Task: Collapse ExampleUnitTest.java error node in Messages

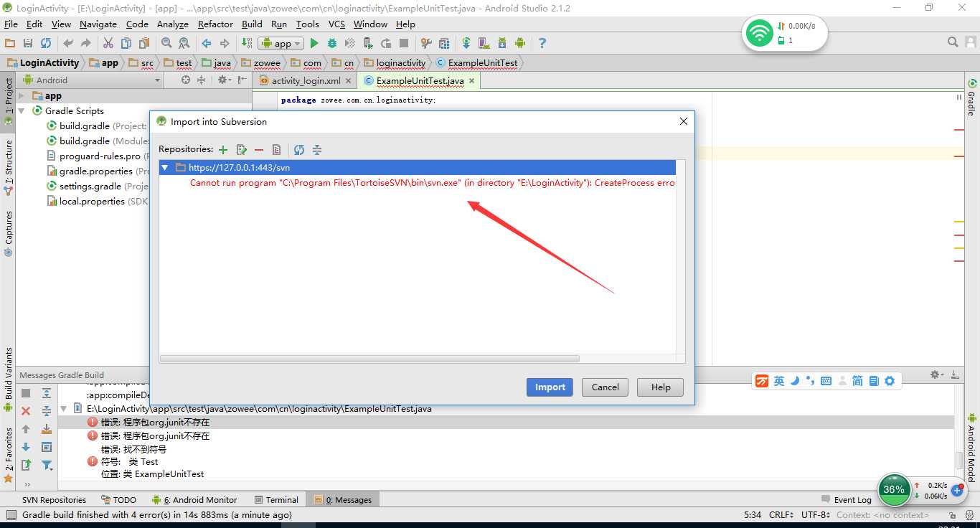Action: coord(64,409)
